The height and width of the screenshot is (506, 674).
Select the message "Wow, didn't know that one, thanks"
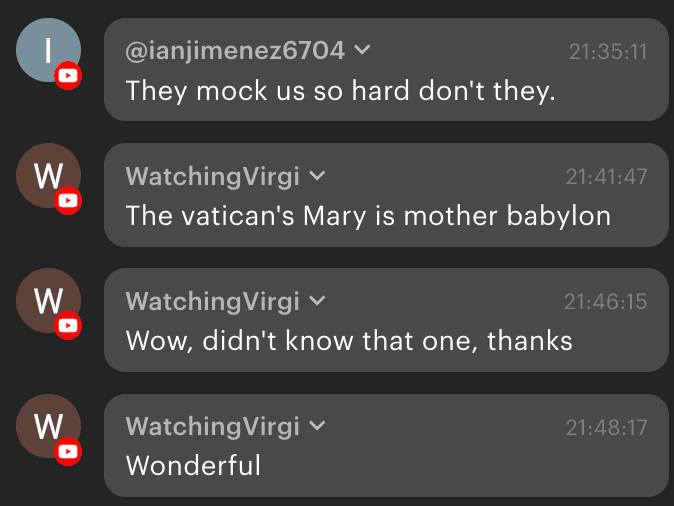pos(349,341)
